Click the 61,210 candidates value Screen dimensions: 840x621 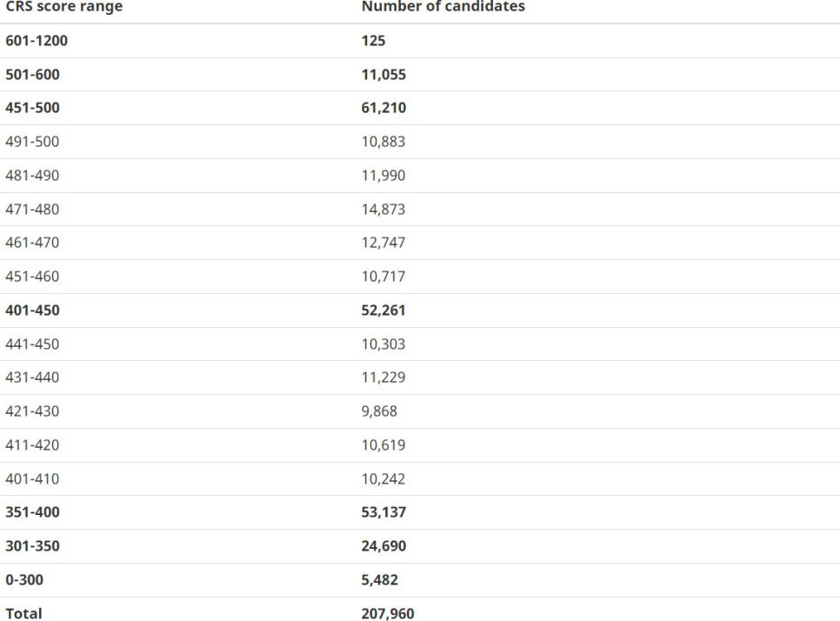[x=383, y=108]
